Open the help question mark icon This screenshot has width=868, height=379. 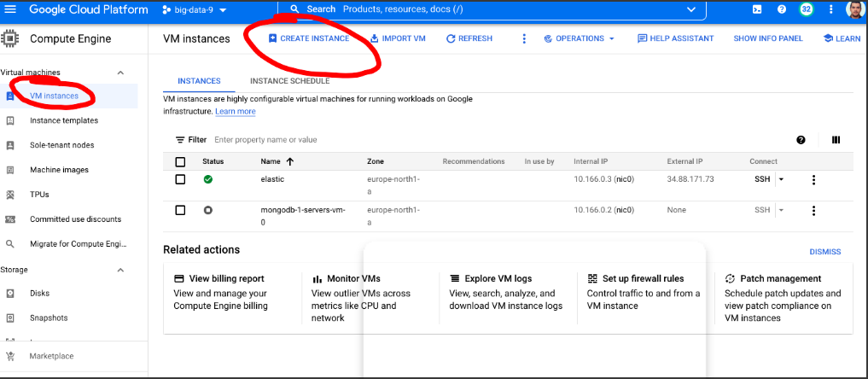click(x=782, y=9)
